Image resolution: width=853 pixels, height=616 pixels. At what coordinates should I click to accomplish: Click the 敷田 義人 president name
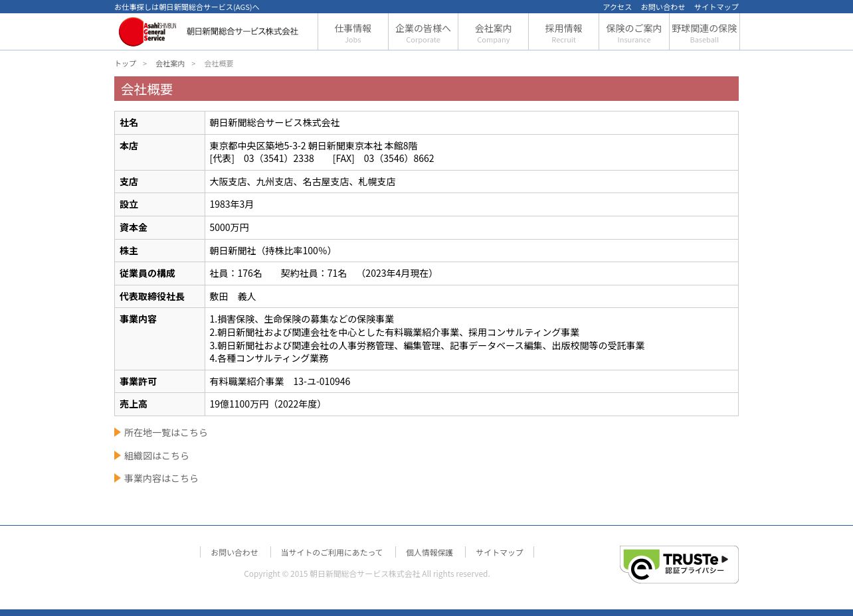click(233, 297)
